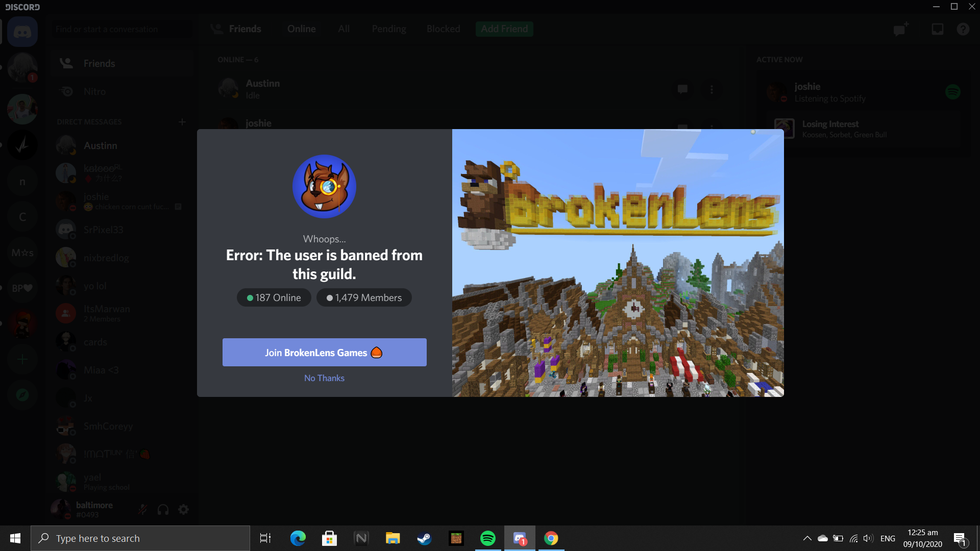Open the 'BP' server icon
Viewport: 980px width, 551px height.
(x=22, y=288)
